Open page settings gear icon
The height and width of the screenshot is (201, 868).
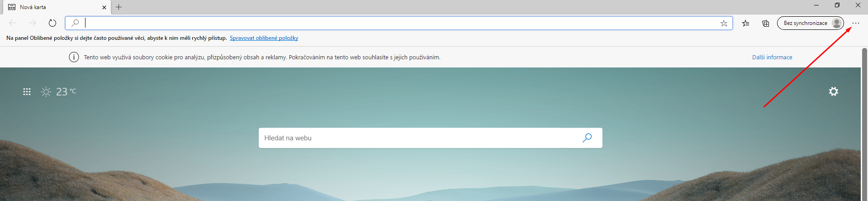coord(833,91)
